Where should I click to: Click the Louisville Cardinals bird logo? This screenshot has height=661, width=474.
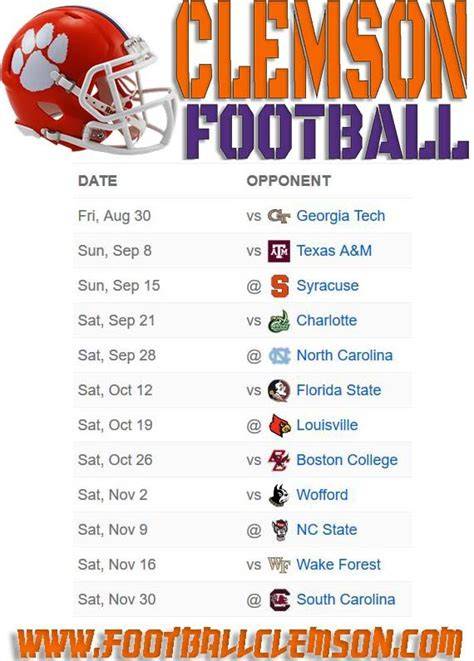tap(279, 425)
